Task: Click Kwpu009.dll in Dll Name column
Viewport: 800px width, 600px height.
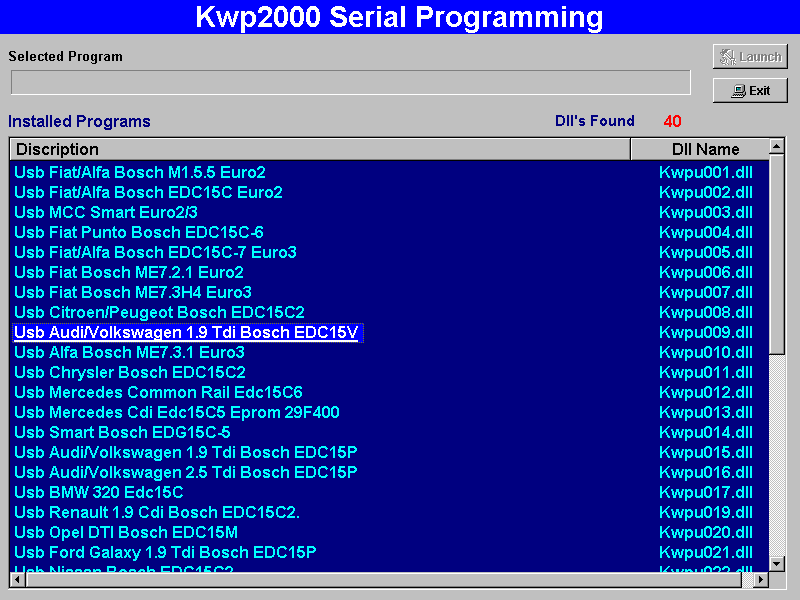Action: pos(706,333)
